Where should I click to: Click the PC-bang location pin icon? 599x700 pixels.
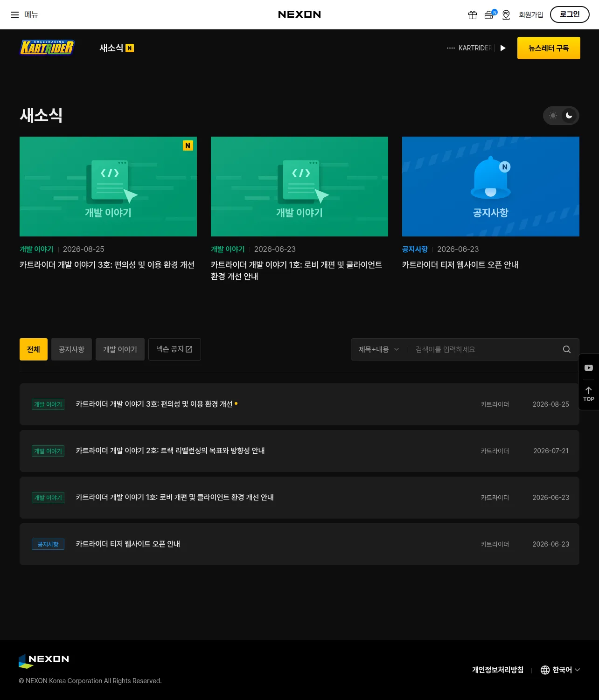click(506, 15)
